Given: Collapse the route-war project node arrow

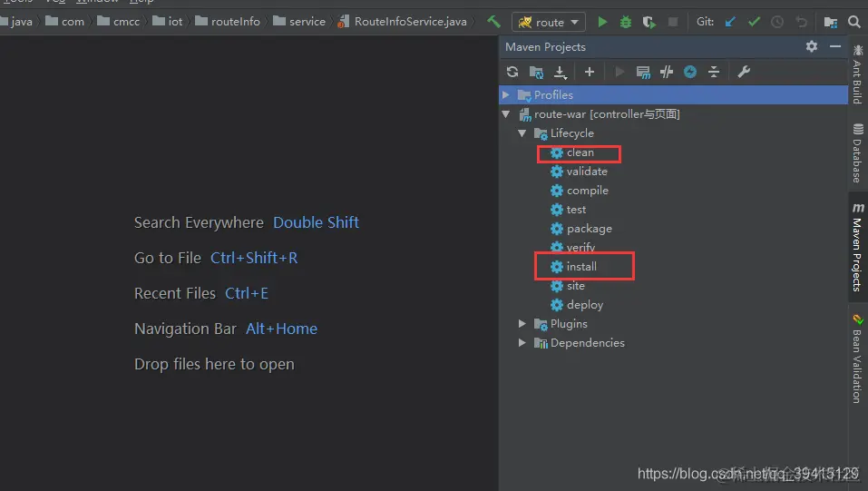Looking at the screenshot, I should (505, 114).
